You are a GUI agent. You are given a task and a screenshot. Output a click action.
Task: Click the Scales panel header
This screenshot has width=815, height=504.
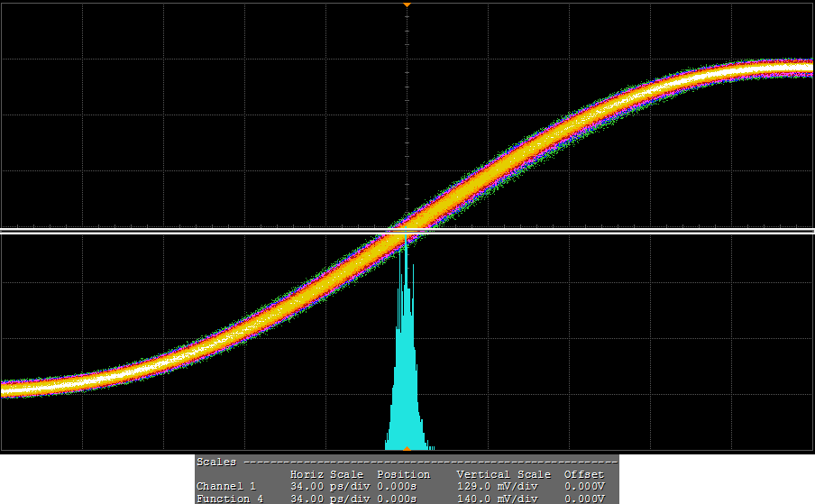(216, 462)
